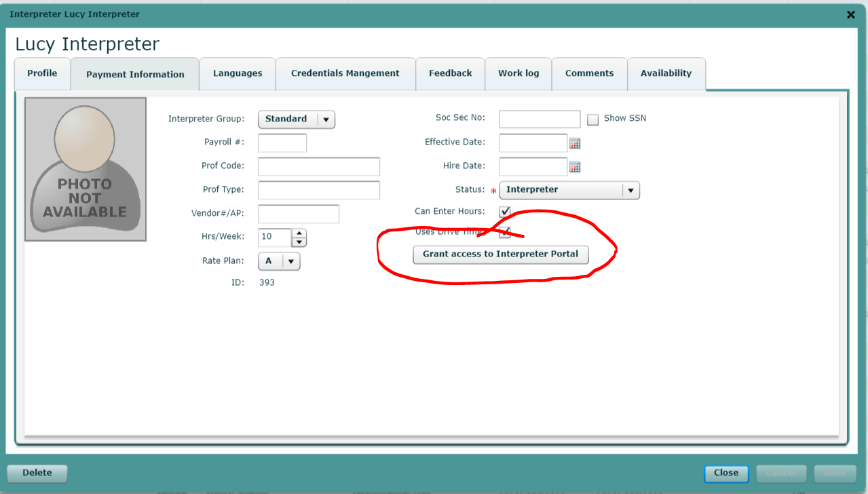The height and width of the screenshot is (494, 868).
Task: View the Feedback tab
Action: pyautogui.click(x=451, y=73)
